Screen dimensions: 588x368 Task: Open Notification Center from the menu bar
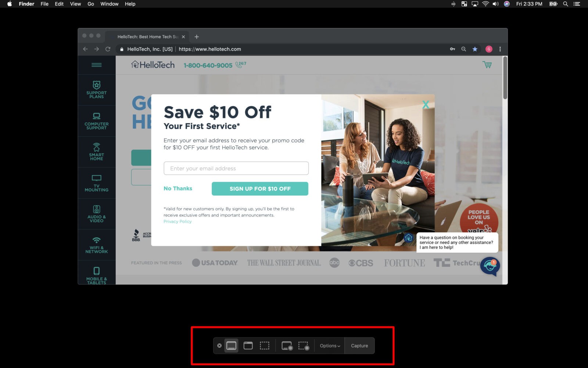tap(577, 4)
